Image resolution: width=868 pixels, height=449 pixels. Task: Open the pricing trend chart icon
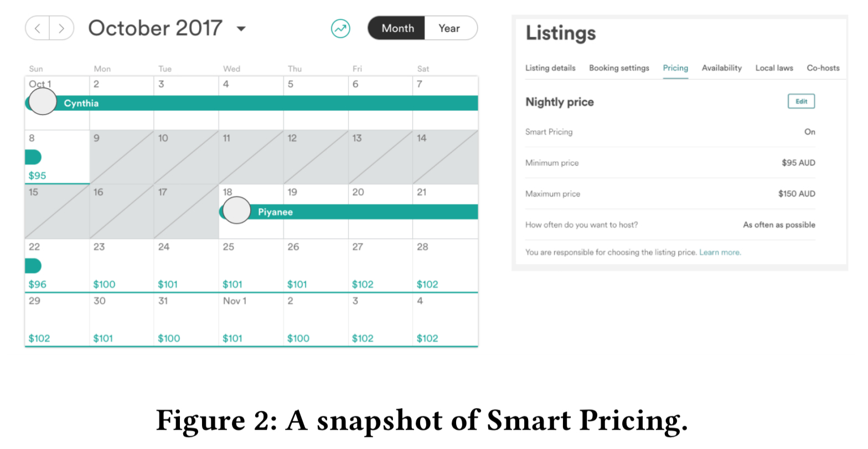pos(340,28)
